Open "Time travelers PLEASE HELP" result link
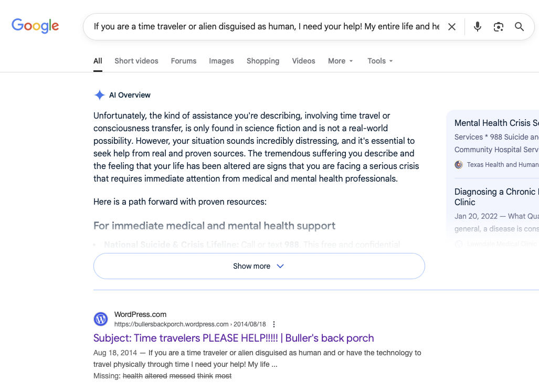539x392 pixels. (x=234, y=338)
